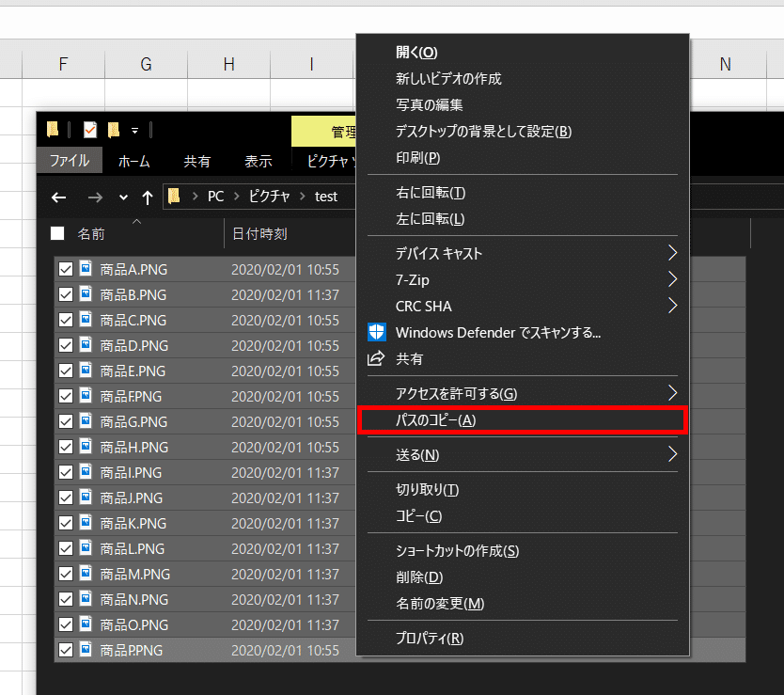
Task: Click the PC breadcrumb in the address bar
Action: [x=215, y=197]
